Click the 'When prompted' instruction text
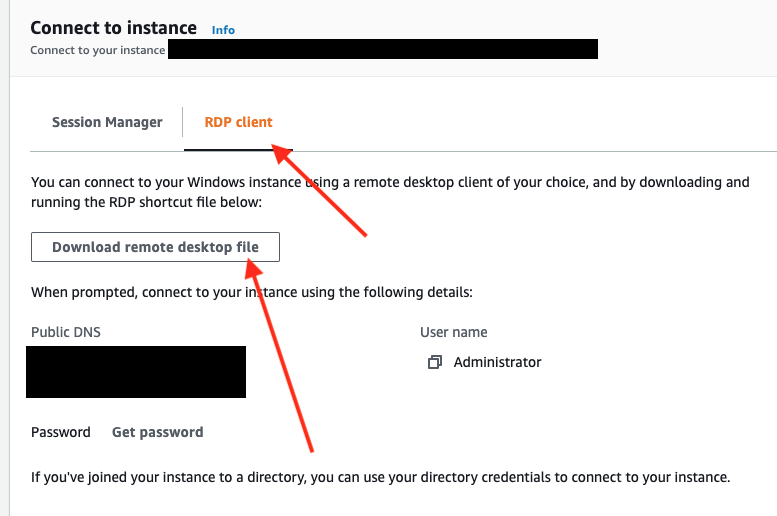Viewport: 777px width, 516px height. click(251, 292)
